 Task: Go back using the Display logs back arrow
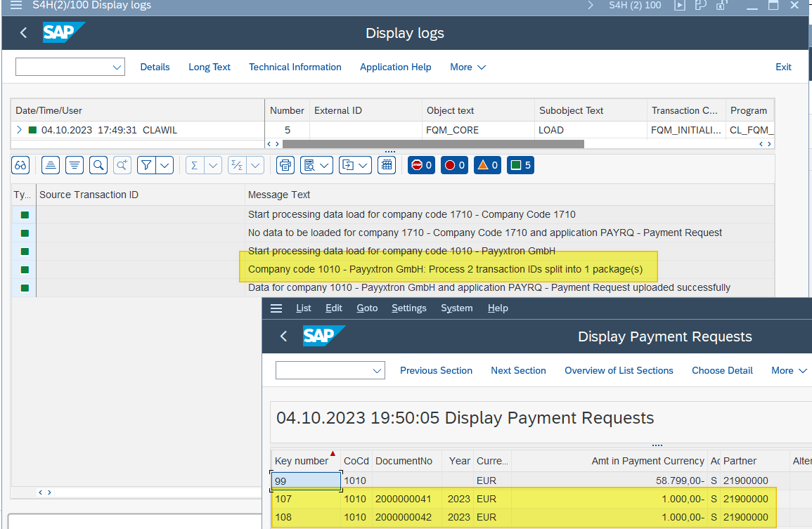click(x=23, y=33)
